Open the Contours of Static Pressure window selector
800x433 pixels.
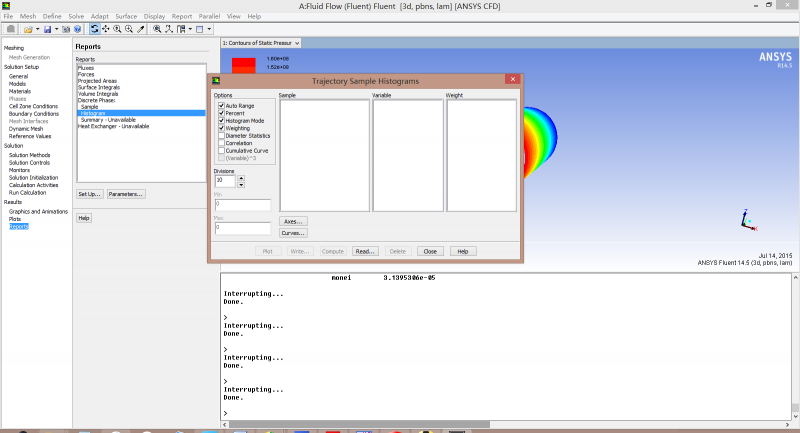click(261, 43)
